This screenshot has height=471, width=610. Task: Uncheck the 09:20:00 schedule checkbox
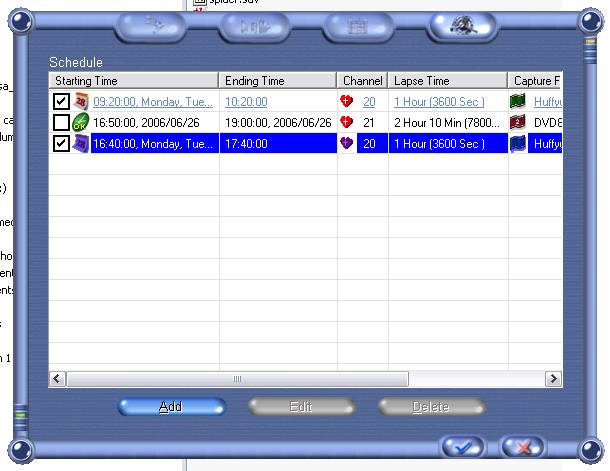click(x=61, y=101)
